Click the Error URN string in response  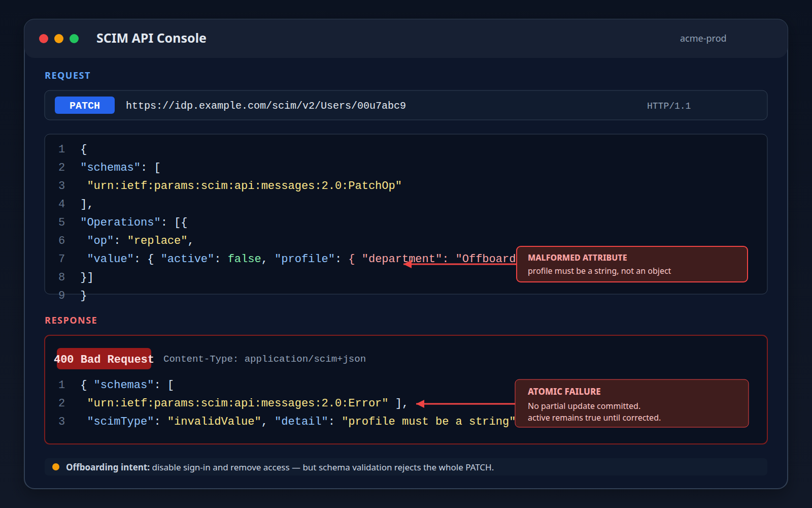238,403
